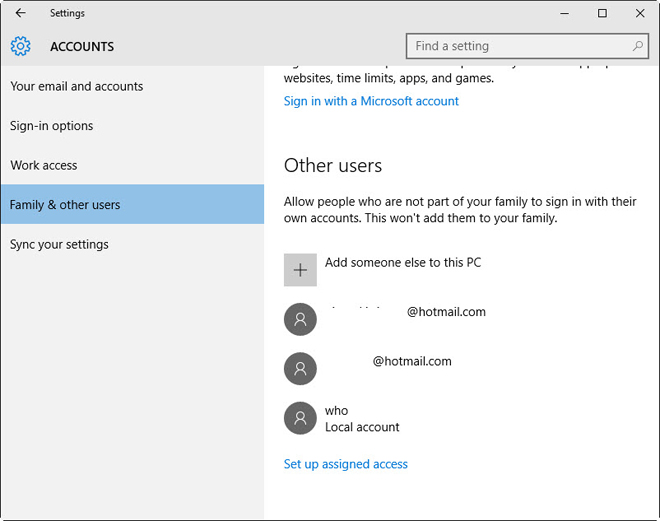Click the plus icon to add someone

(300, 270)
